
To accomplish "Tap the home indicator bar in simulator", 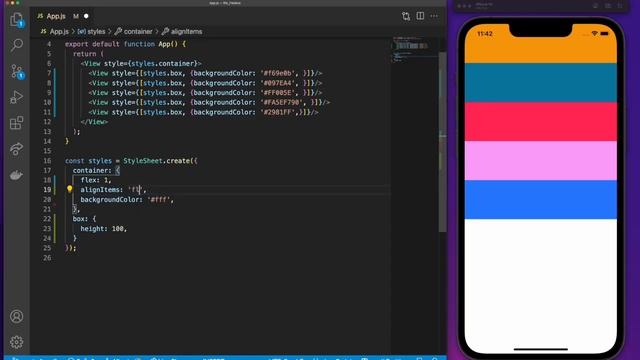I will [x=540, y=349].
